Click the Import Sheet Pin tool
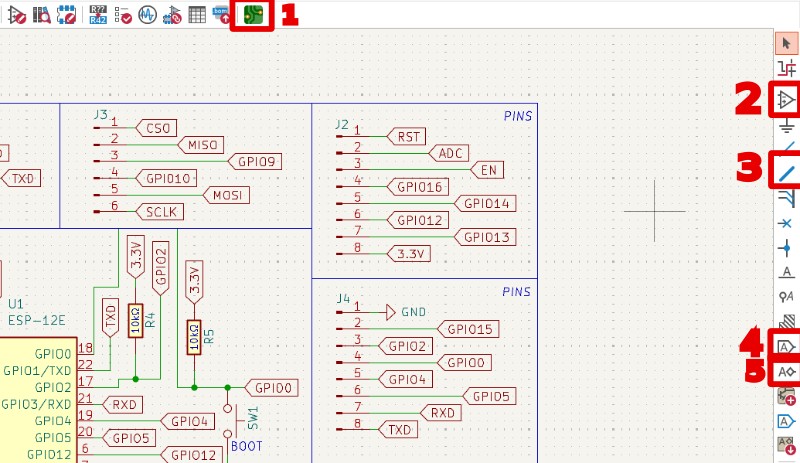The width and height of the screenshot is (800, 463). pyautogui.click(x=786, y=445)
